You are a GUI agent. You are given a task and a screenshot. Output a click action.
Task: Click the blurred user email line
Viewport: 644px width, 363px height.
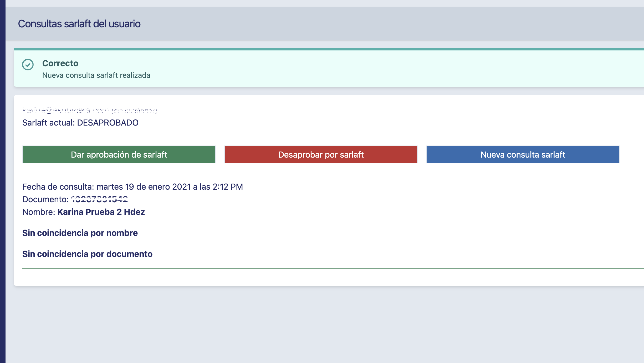click(x=90, y=110)
